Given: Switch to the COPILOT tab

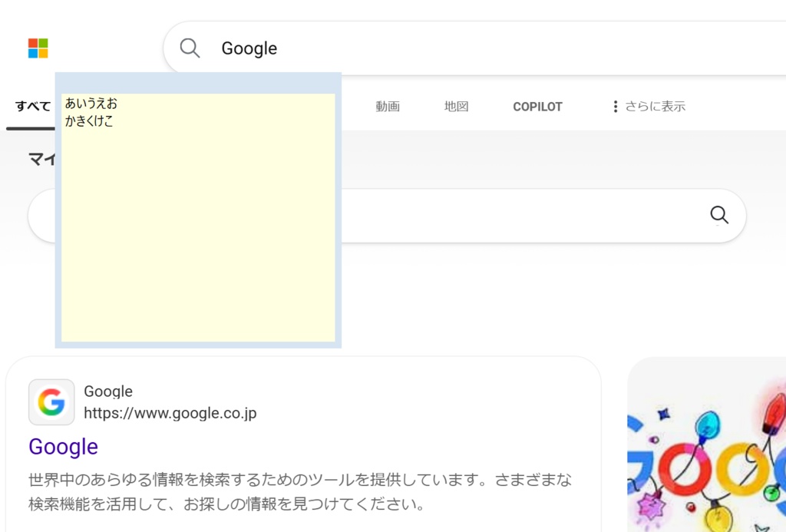Looking at the screenshot, I should click(x=537, y=107).
